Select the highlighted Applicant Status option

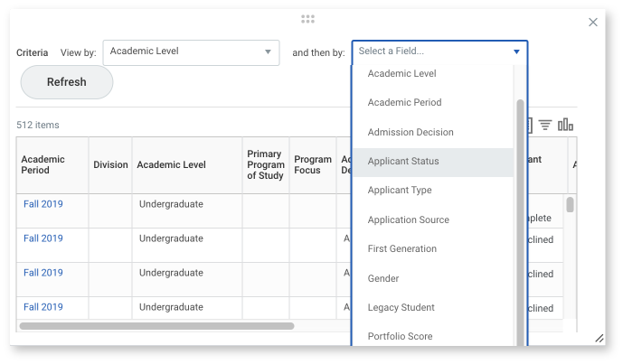(433, 161)
